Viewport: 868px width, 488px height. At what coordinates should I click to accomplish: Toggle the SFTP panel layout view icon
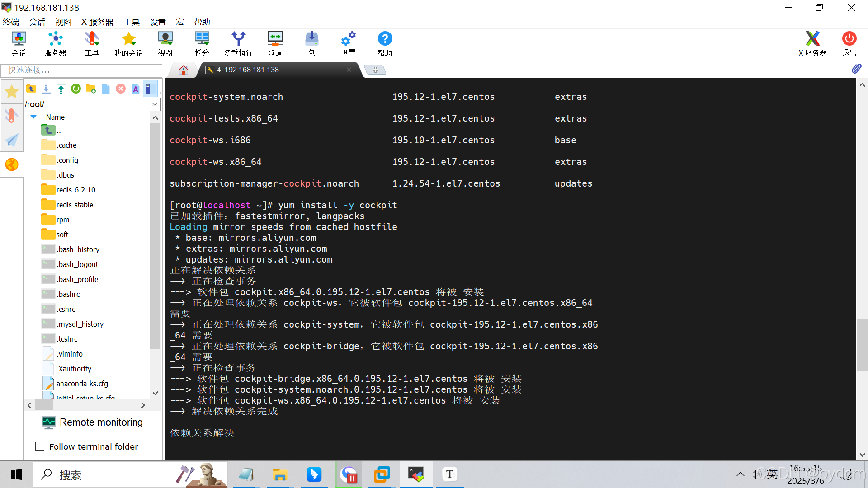tap(150, 89)
